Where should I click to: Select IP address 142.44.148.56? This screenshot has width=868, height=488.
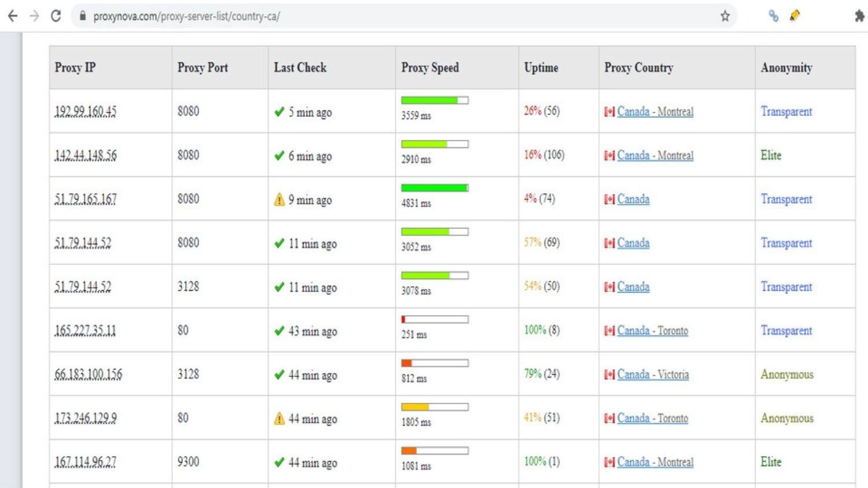[x=86, y=155]
